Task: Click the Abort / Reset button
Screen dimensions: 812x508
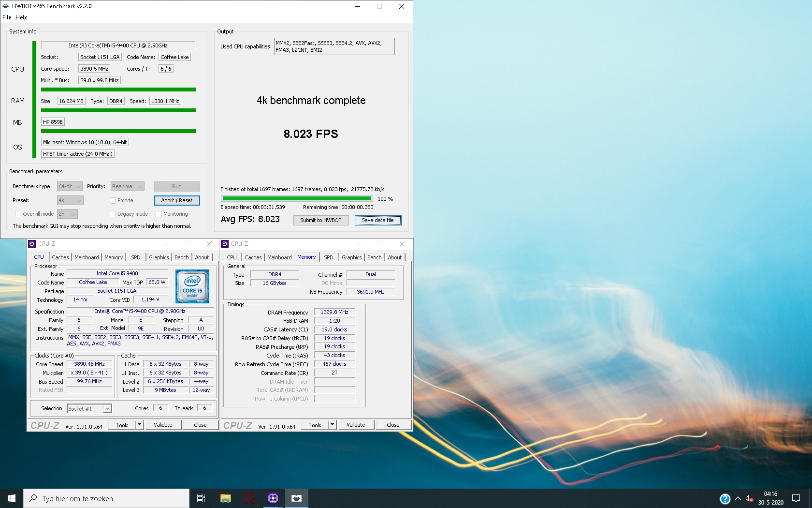Action: pyautogui.click(x=177, y=200)
